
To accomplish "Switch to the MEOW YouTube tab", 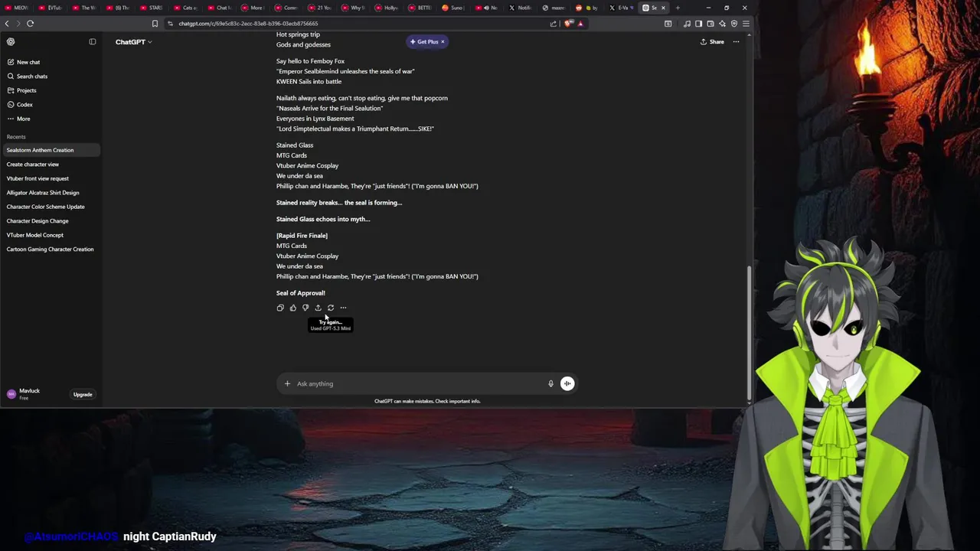I will [x=17, y=8].
